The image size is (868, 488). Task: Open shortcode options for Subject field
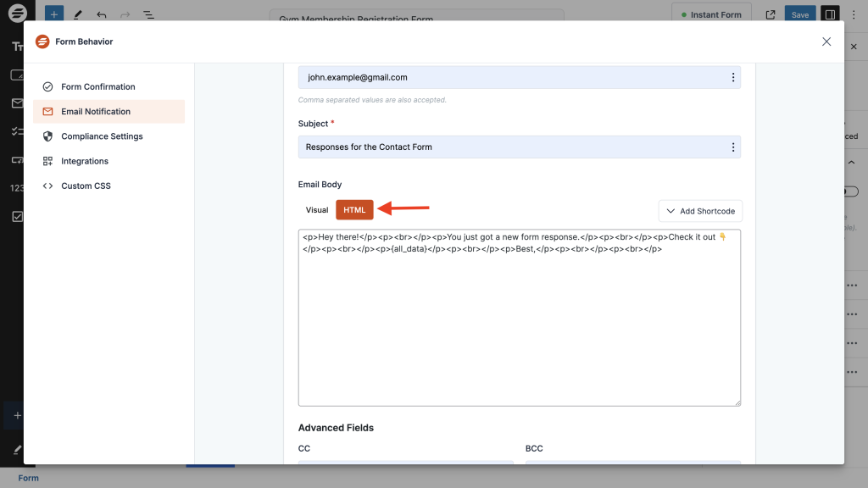point(732,147)
